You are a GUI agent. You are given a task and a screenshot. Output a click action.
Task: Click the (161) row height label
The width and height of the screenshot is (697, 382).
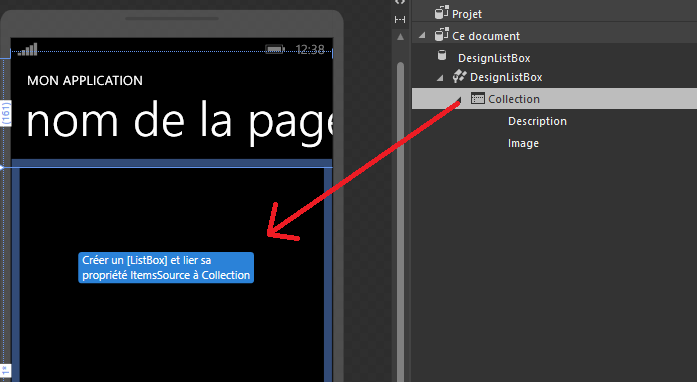[5, 113]
